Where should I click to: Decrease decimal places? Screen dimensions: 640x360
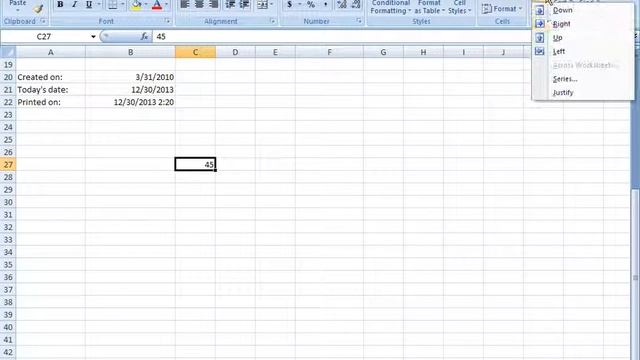[x=356, y=4]
